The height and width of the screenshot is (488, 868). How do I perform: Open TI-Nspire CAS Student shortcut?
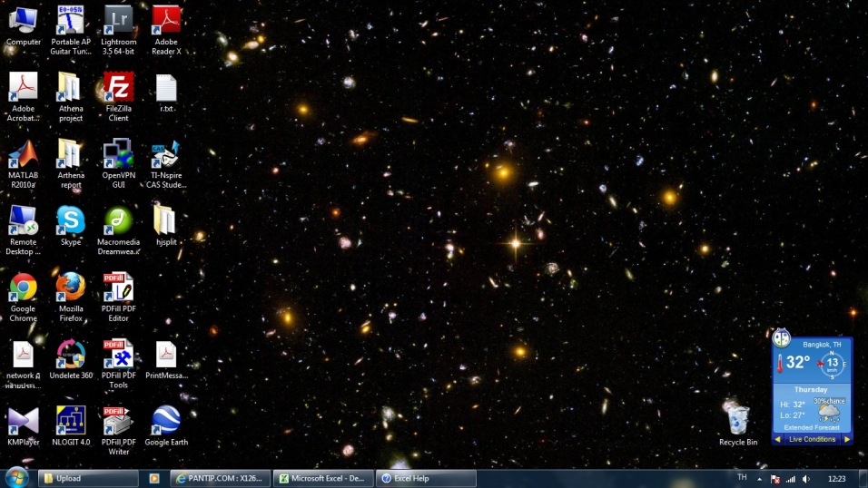tap(166, 164)
